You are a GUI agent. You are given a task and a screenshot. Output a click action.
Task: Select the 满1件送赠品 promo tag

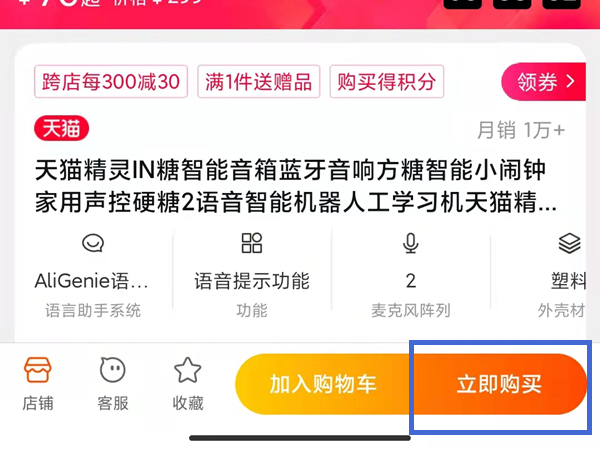(259, 82)
